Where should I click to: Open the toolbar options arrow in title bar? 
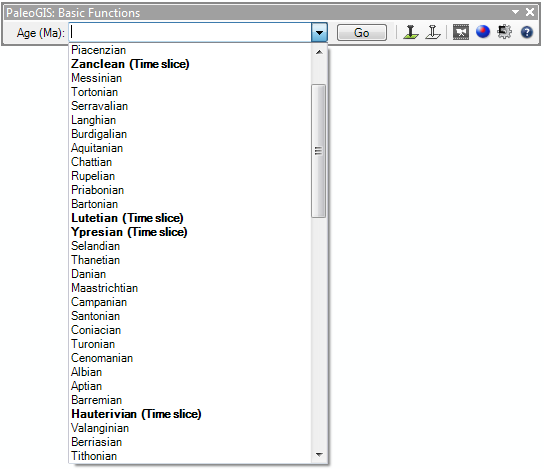(x=516, y=12)
